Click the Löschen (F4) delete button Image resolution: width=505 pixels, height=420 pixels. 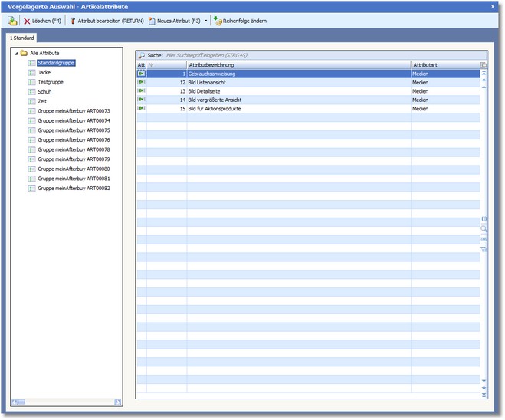[x=43, y=21]
